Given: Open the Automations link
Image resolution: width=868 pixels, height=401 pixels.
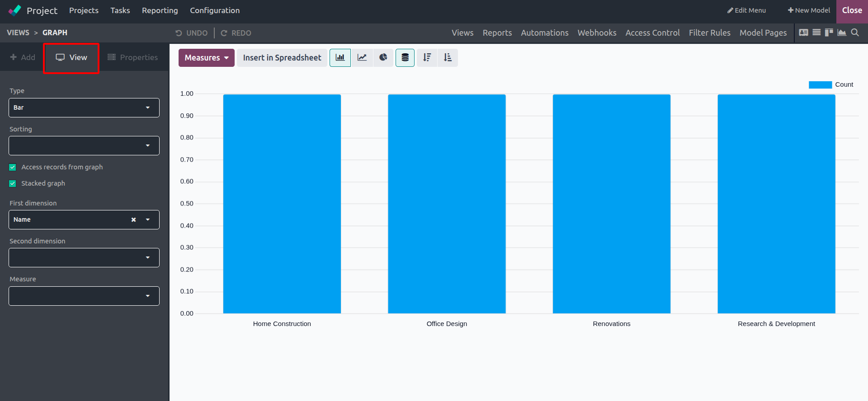Looking at the screenshot, I should click(544, 33).
